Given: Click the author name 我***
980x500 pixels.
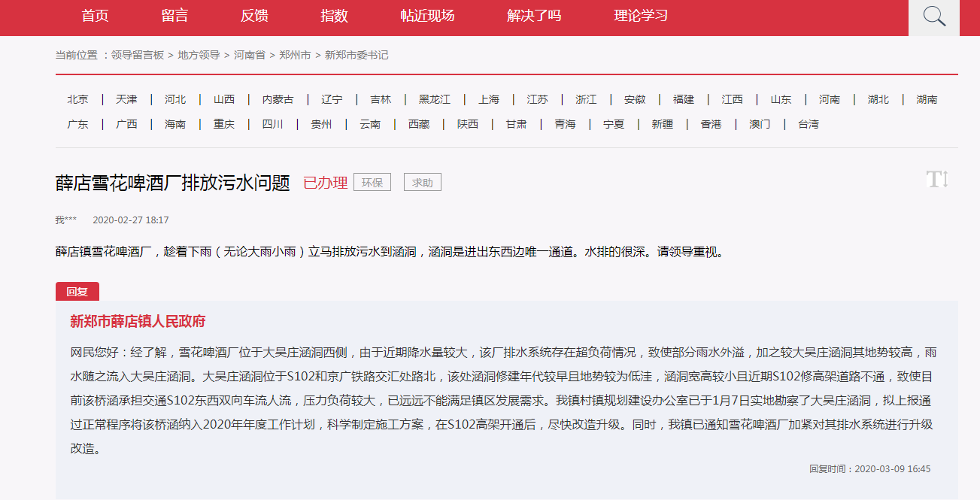Looking at the screenshot, I should [66, 220].
